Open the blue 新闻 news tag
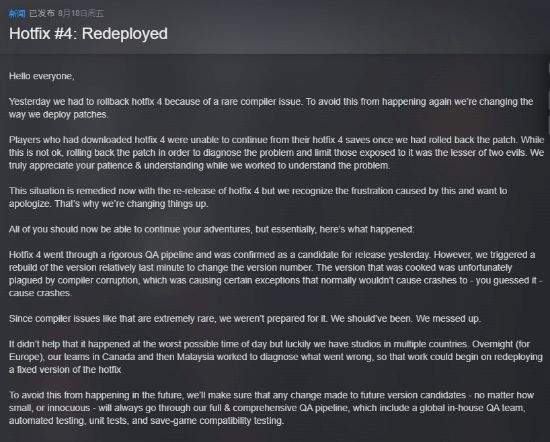Image resolution: width=550 pixels, height=442 pixels. click(17, 14)
